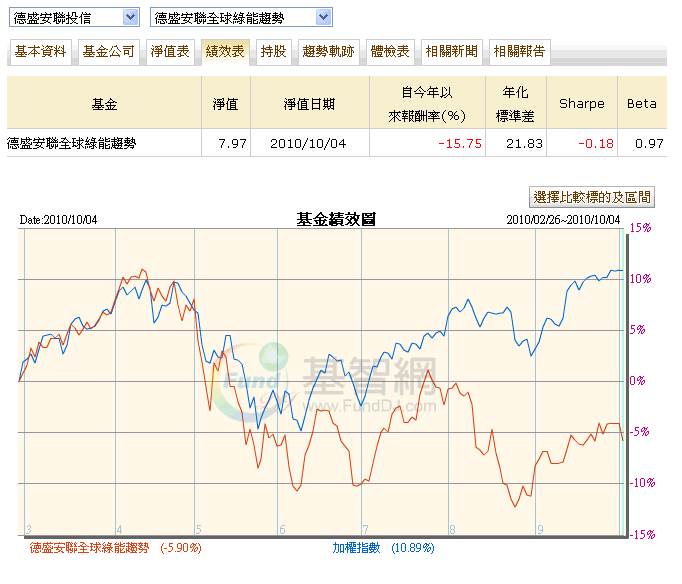682x584 pixels.
Task: Open the 德盛安聯全球綠能趨勢 fund dropdown
Action: coord(241,17)
